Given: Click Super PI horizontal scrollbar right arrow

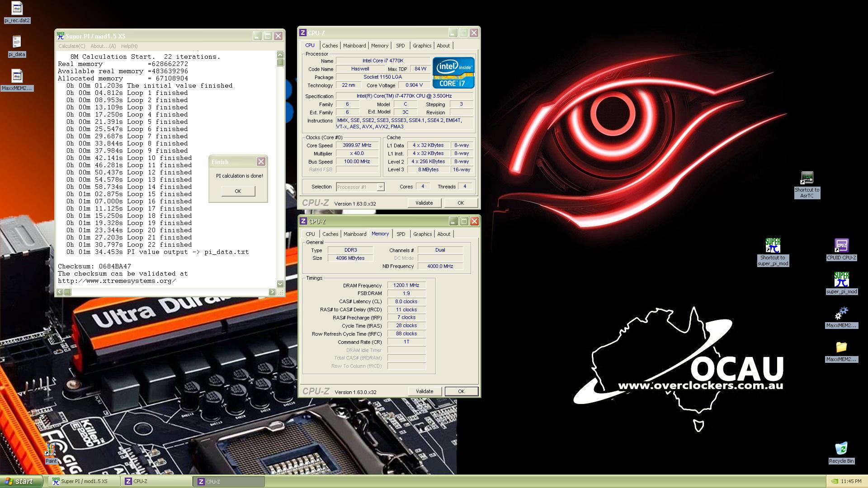Looking at the screenshot, I should [272, 292].
